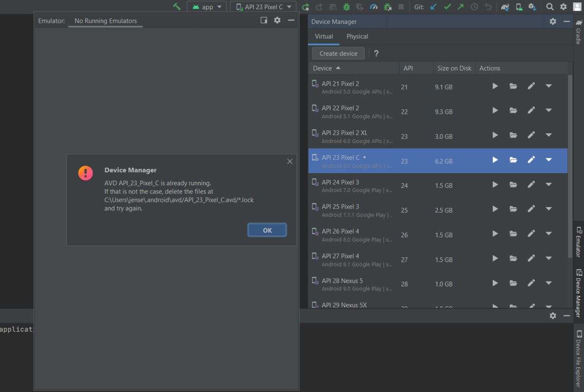The image size is (584, 392).
Task: Select the API 28 Nexus 5 device row
Action: point(438,284)
